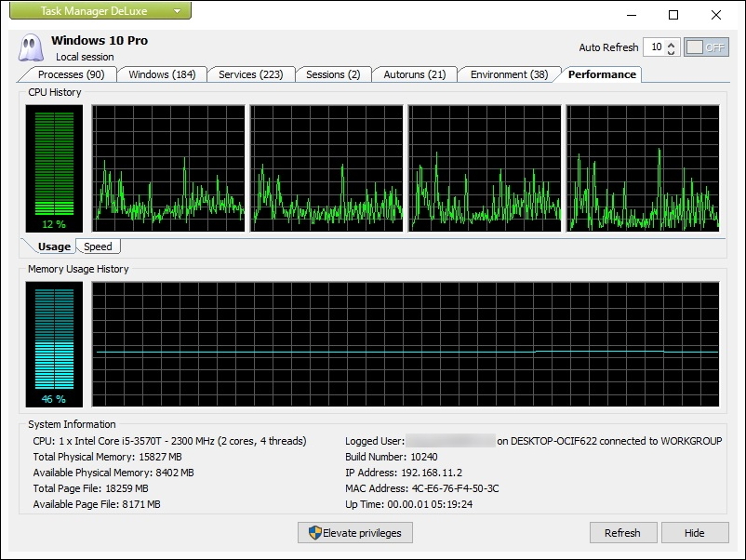Click the Memory Usage History graph

[406, 344]
